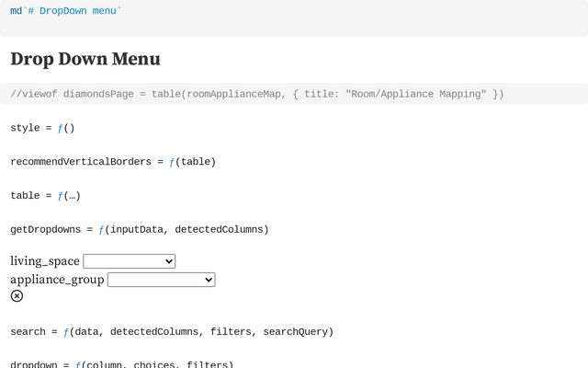The height and width of the screenshot is (368, 588).
Task: Open the appliance_group dropdown
Action: point(161,280)
